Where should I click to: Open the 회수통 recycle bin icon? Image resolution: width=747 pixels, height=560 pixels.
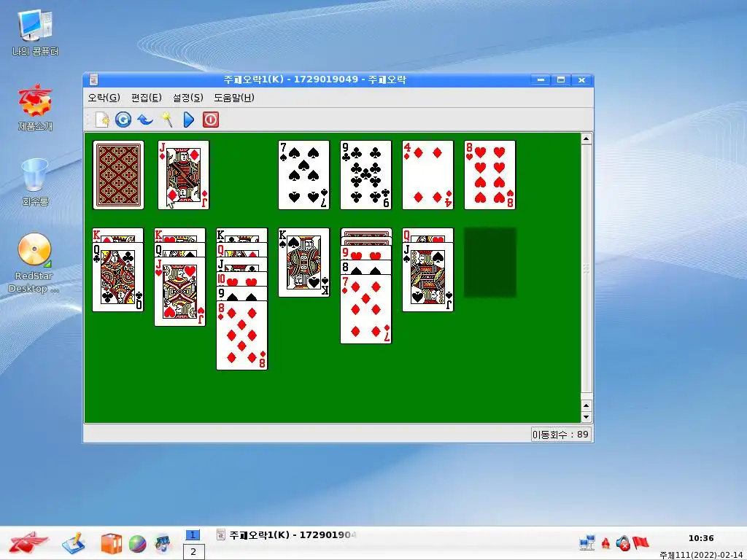(35, 182)
